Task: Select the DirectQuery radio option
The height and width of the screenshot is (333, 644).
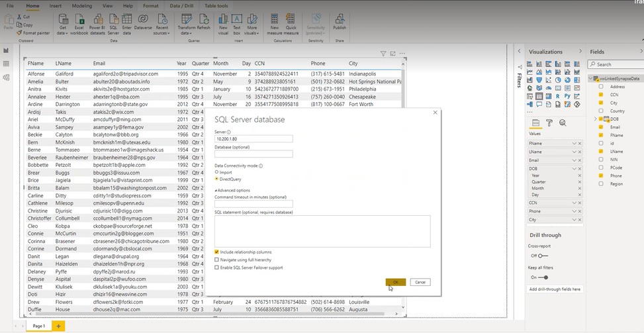Action: point(216,179)
